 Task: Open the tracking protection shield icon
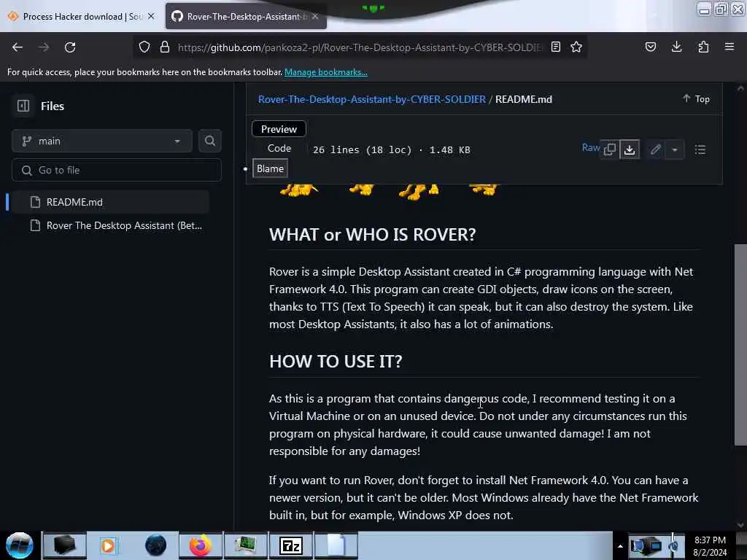(x=144, y=47)
